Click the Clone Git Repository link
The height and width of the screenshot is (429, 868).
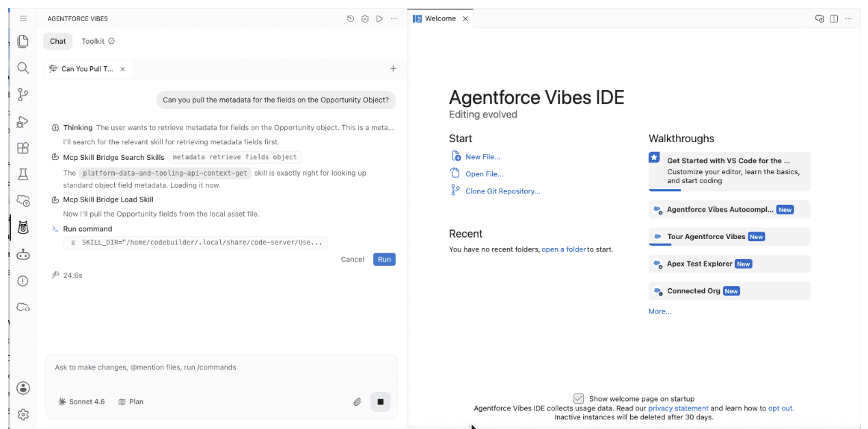tap(502, 191)
